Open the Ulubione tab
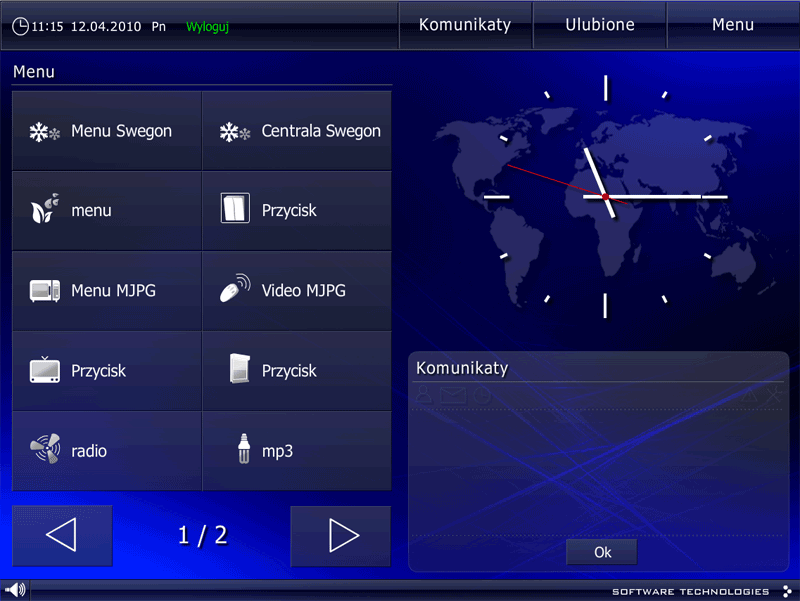Image resolution: width=800 pixels, height=601 pixels. click(599, 25)
